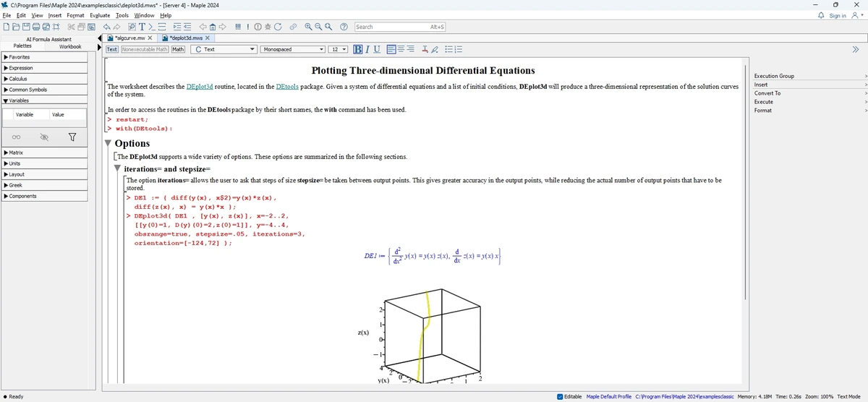The height and width of the screenshot is (402, 868).
Task: Execute entire worksheet with triple exclamation icon
Action: point(238,27)
